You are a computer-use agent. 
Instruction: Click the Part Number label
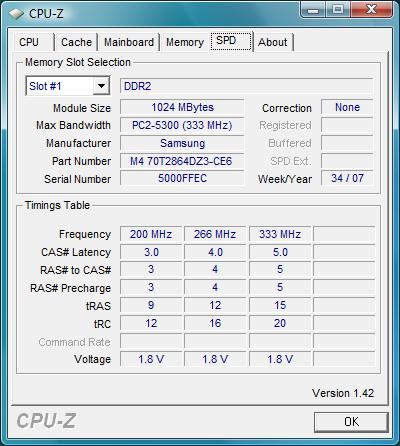81,161
